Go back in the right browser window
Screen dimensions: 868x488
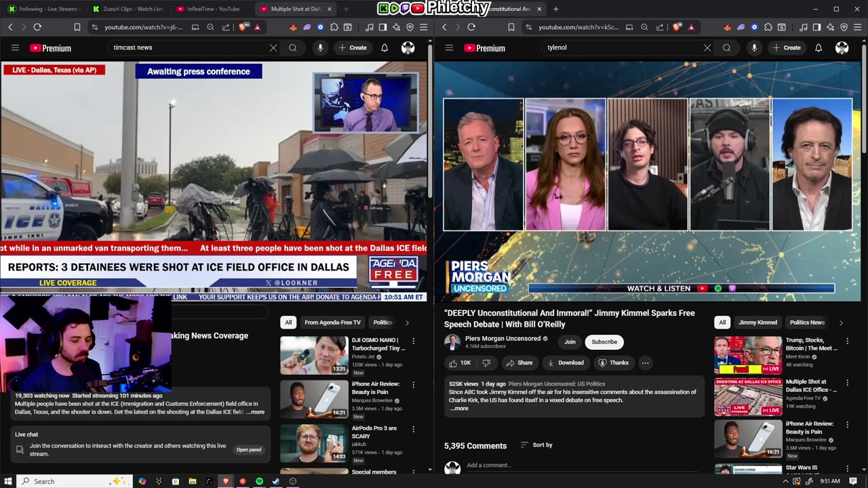(445, 27)
